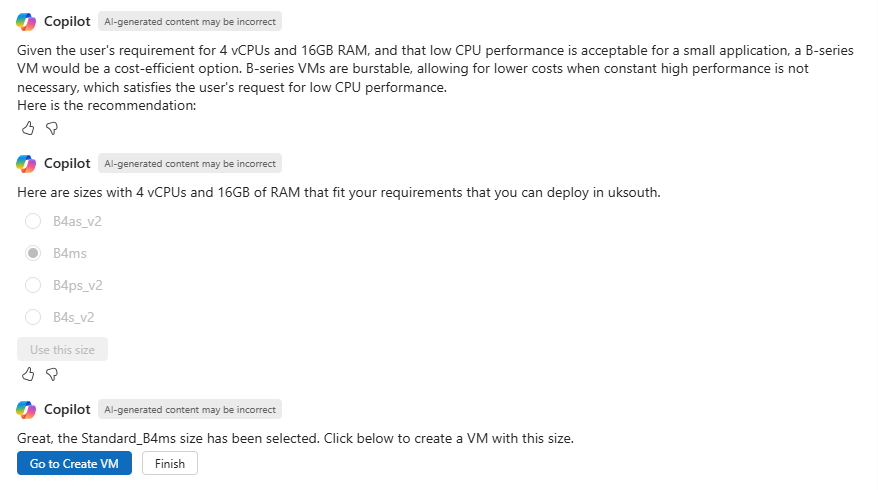878x490 pixels.
Task: Give thumbs up below the size list
Action: 28,374
